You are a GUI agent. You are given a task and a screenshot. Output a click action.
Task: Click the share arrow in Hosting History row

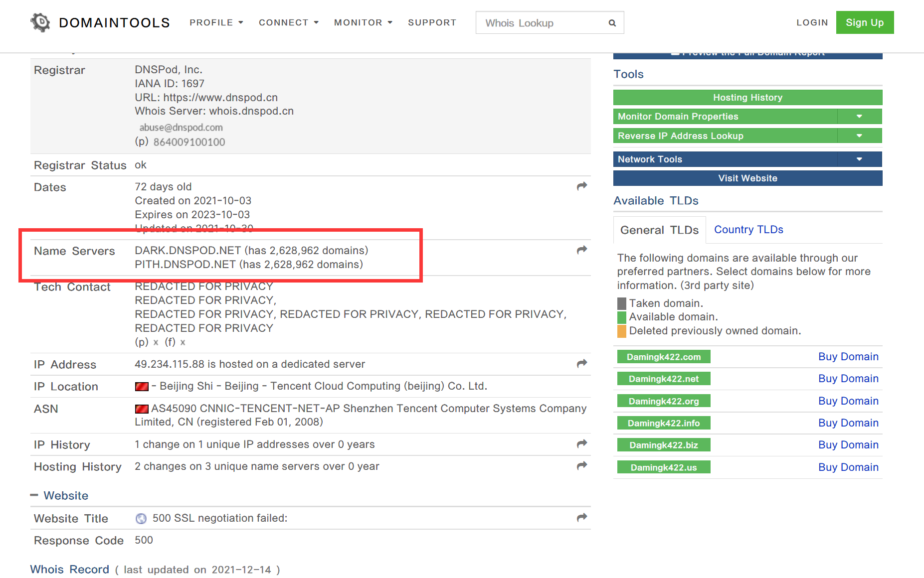click(x=581, y=465)
